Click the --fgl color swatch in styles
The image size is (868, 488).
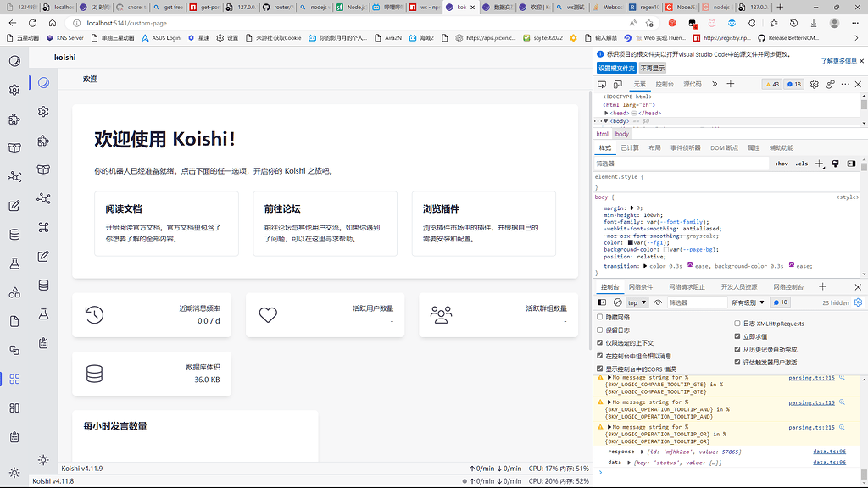coord(631,242)
